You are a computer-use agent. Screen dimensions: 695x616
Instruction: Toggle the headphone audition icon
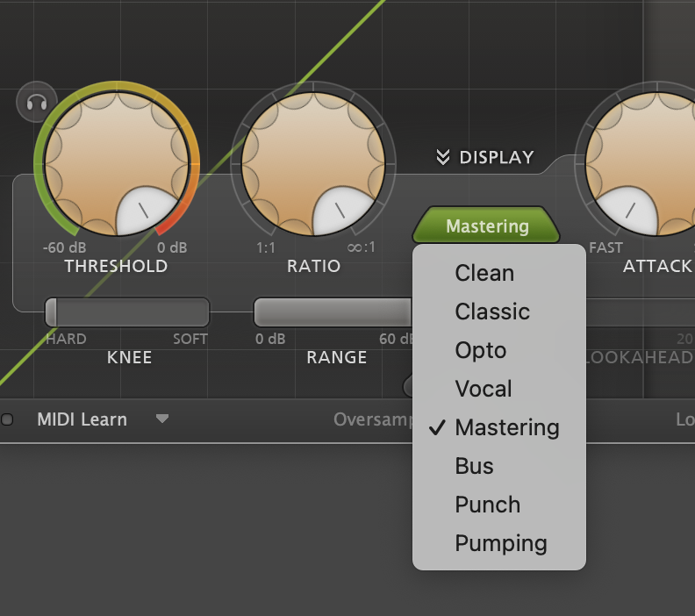[x=37, y=103]
